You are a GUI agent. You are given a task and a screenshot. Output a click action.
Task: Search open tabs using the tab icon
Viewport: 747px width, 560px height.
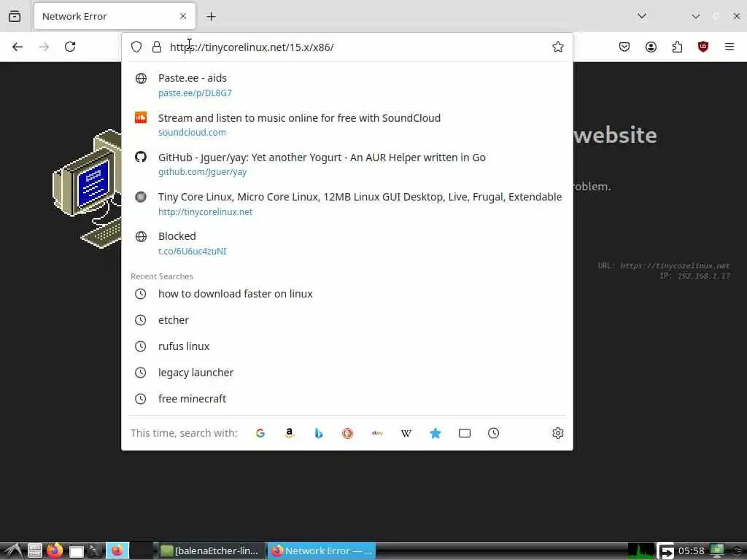point(465,433)
